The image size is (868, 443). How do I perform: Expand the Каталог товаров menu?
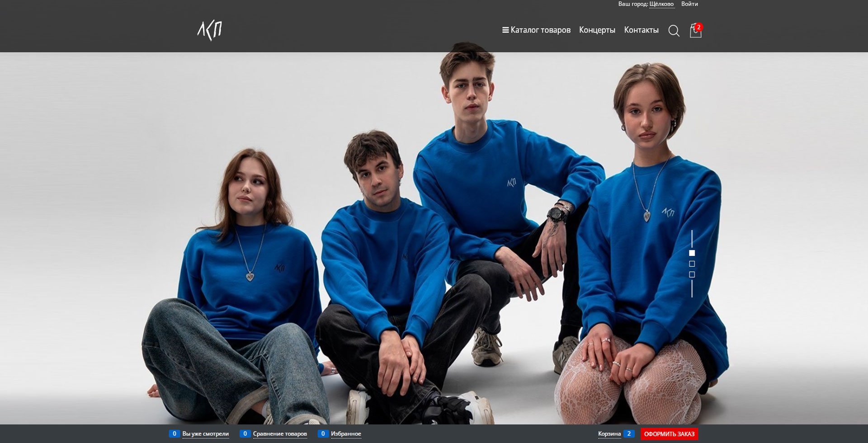pos(536,30)
